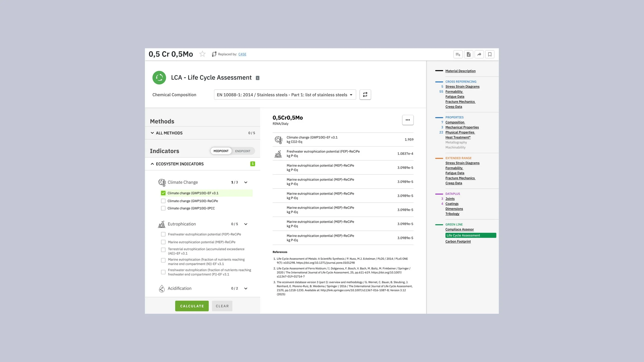Enable Freshwater eutrophication potential (FEP)-ReCiPe checkbox
Viewport: 644px width, 362px height.
pyautogui.click(x=163, y=234)
